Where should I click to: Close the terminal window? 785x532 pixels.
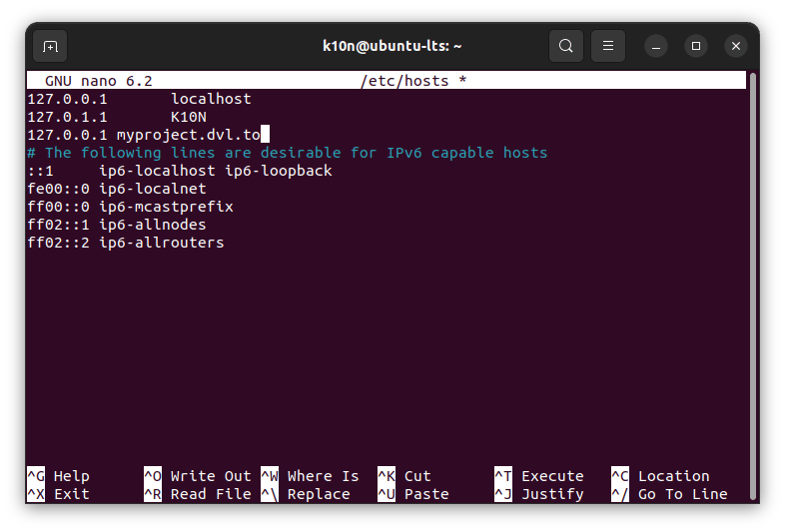coord(736,46)
